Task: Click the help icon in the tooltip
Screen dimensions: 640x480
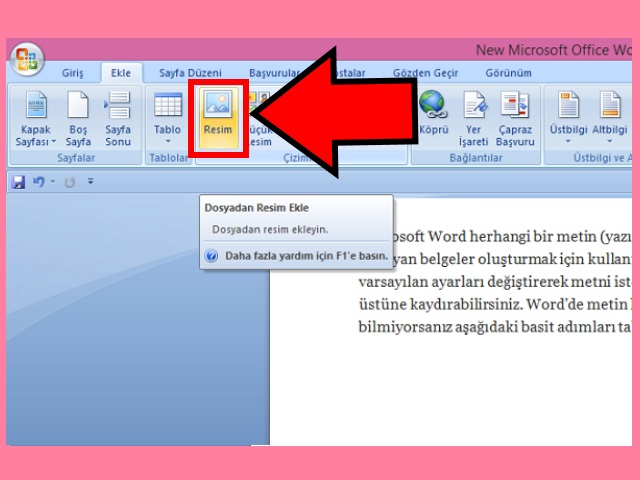Action: [211, 256]
